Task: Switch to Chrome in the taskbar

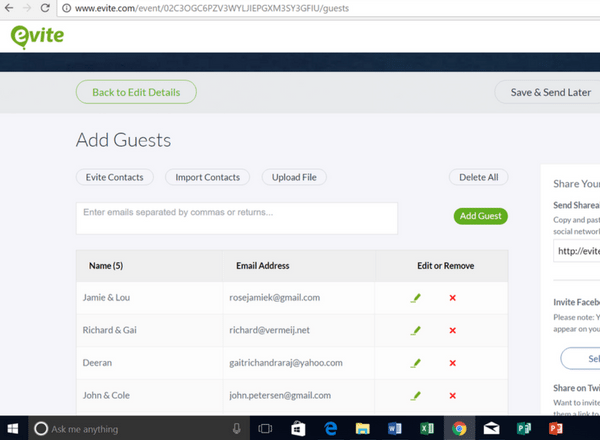Action: 459,429
